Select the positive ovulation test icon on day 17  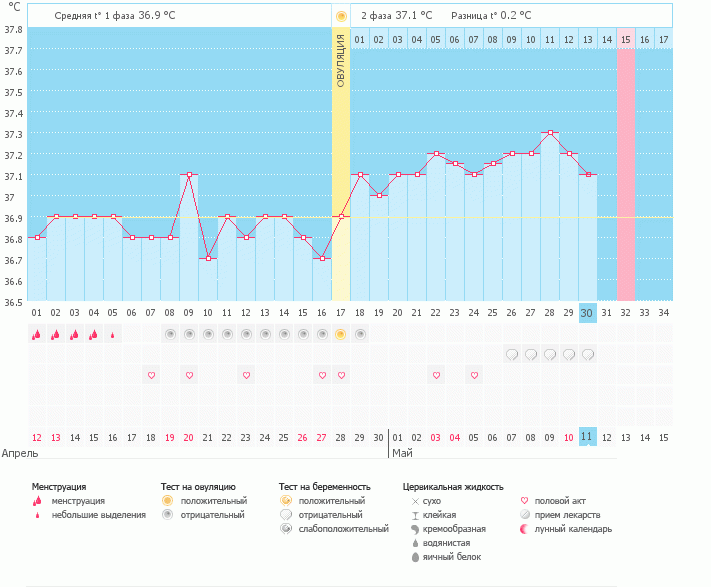click(x=341, y=334)
